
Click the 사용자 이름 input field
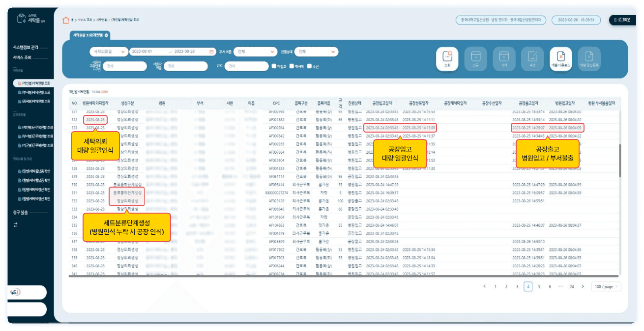pyautogui.click(x=186, y=66)
